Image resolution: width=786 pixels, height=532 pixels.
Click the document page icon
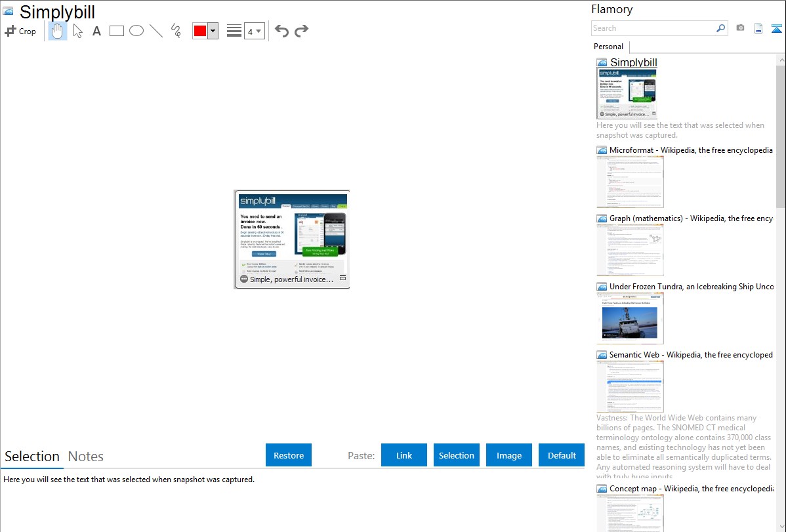[x=758, y=29]
